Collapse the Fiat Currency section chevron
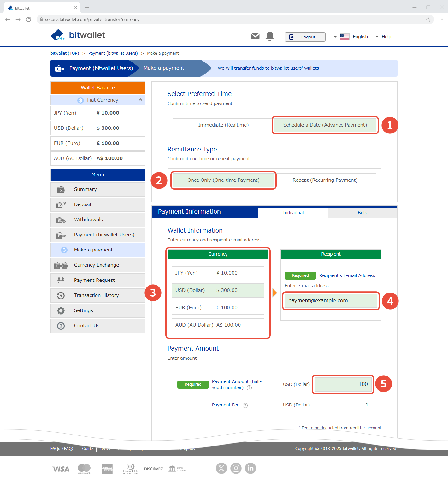This screenshot has height=479, width=448. point(140,100)
